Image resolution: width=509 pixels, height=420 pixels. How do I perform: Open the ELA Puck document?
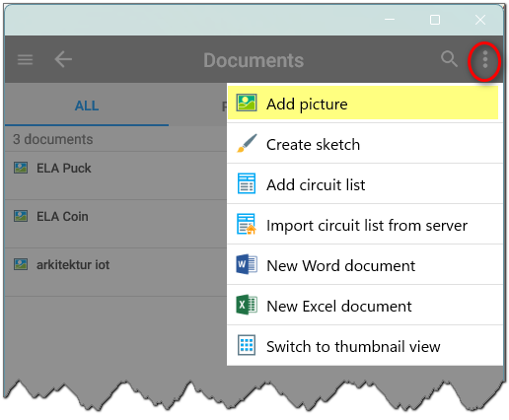pos(115,175)
